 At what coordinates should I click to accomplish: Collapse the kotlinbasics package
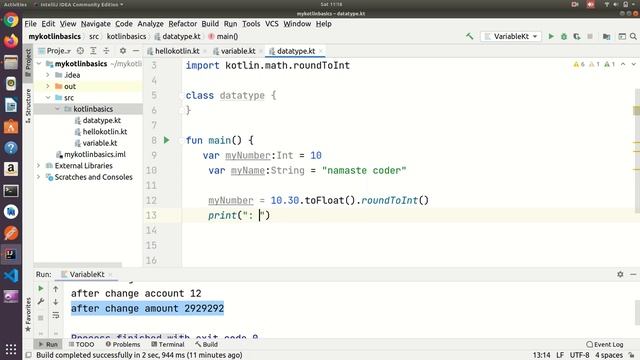pyautogui.click(x=57, y=109)
